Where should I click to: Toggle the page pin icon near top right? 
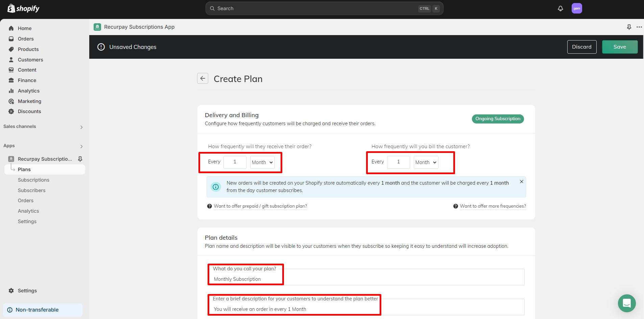pyautogui.click(x=629, y=27)
